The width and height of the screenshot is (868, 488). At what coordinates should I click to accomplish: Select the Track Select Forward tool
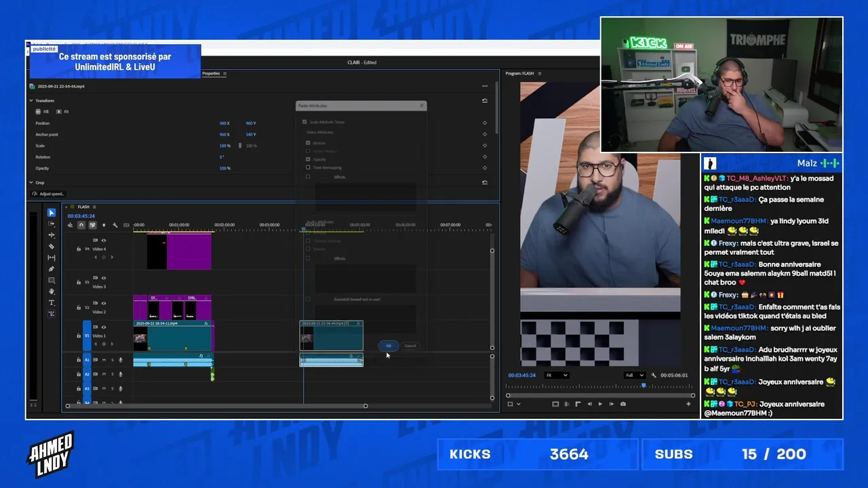coord(52,224)
